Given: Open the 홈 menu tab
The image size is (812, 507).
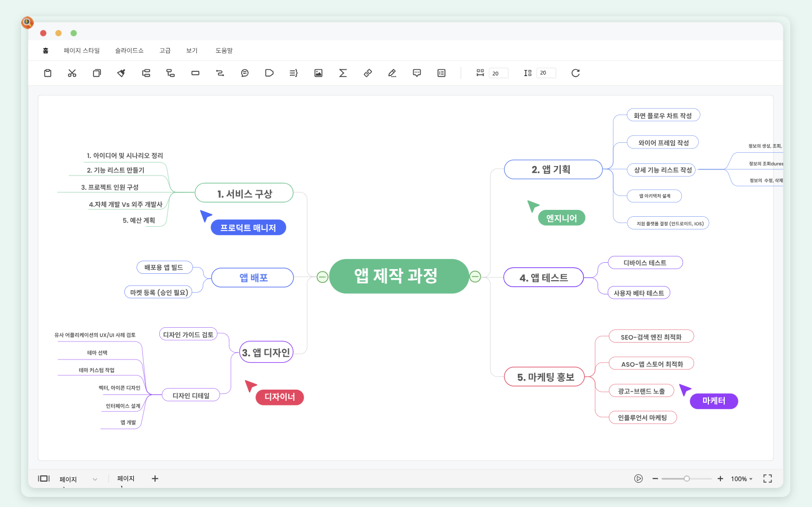Looking at the screenshot, I should pyautogui.click(x=45, y=51).
